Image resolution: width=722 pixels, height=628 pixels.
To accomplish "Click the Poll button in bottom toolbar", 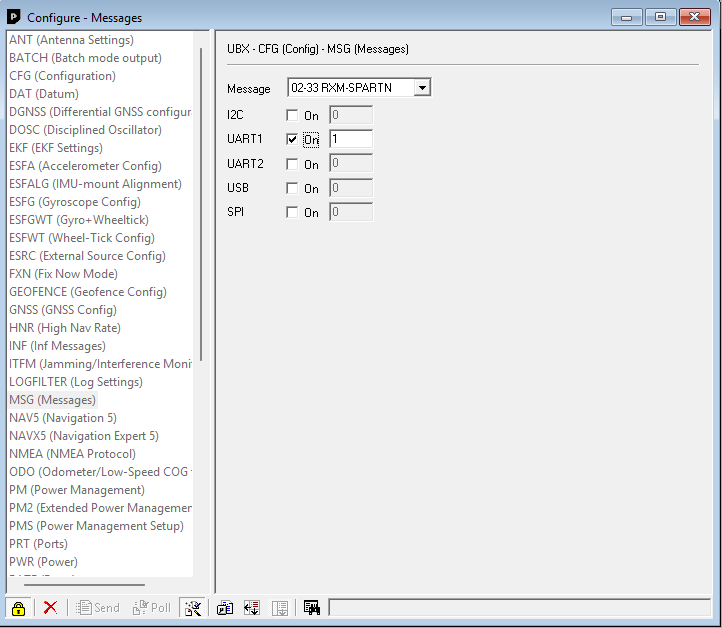I will click(x=152, y=607).
